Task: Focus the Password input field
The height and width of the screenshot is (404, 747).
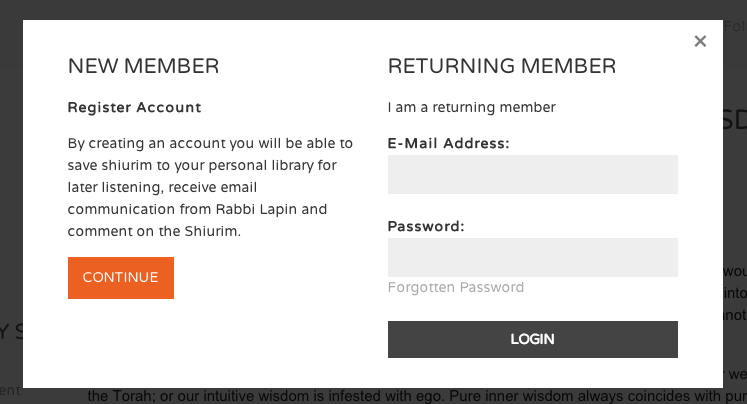Action: pos(533,257)
